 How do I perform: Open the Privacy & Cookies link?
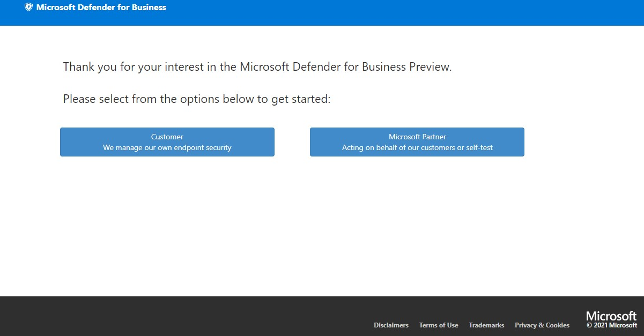[542, 325]
